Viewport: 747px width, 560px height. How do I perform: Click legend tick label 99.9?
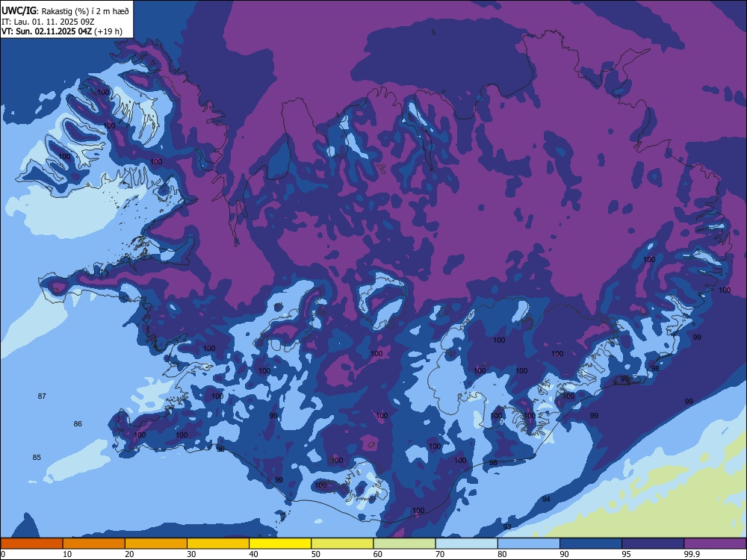point(691,554)
